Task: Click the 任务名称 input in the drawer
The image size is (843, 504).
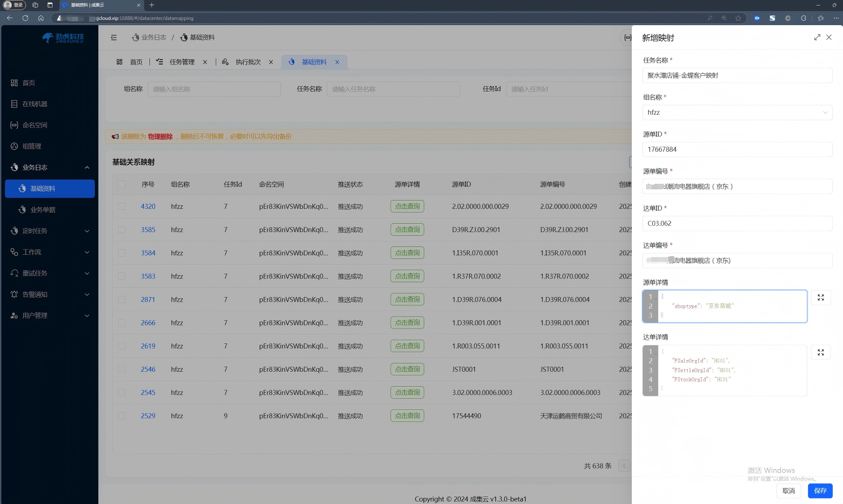Action: pos(737,76)
